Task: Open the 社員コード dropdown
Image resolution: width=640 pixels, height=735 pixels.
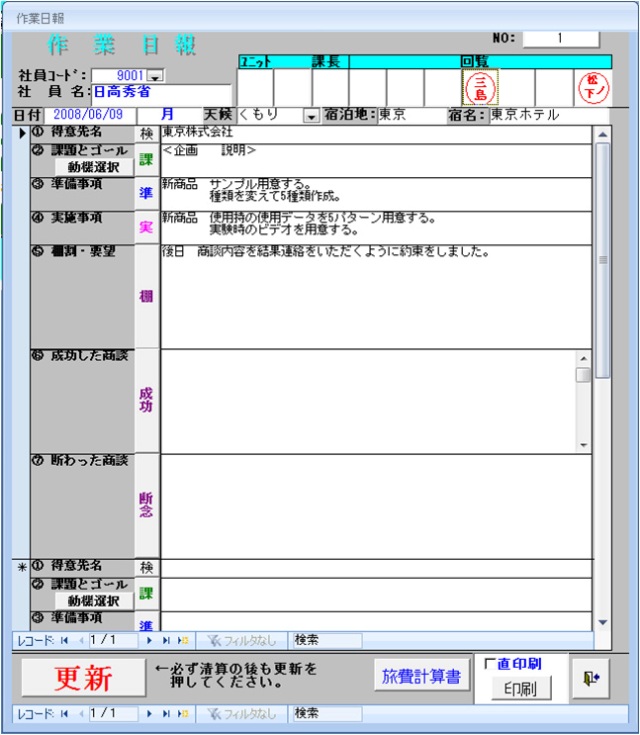Action: (156, 75)
